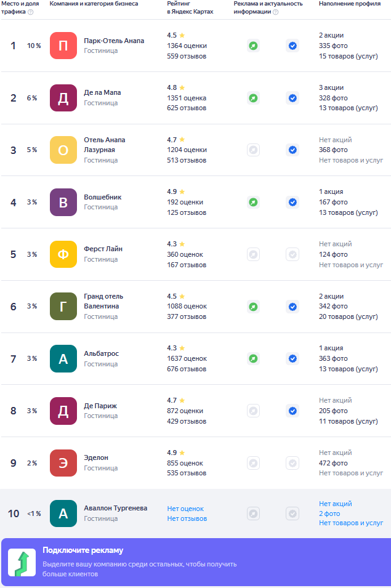391x588 pixels.
Task: Click the green arrow icon in the ad banner
Action: (x=22, y=563)
